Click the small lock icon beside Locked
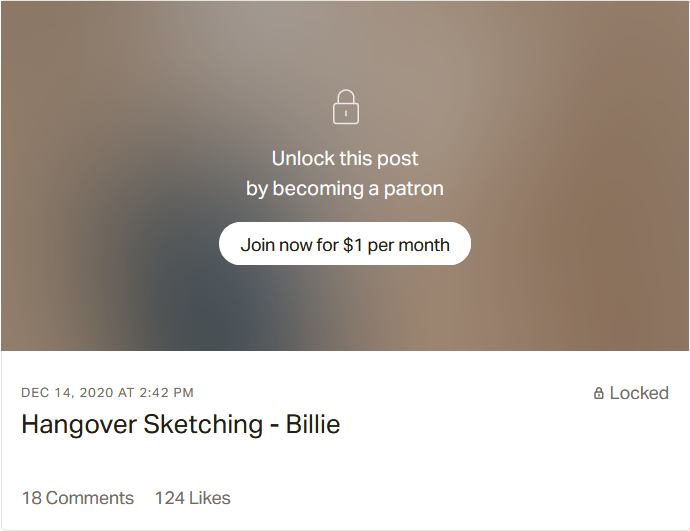 (x=599, y=394)
